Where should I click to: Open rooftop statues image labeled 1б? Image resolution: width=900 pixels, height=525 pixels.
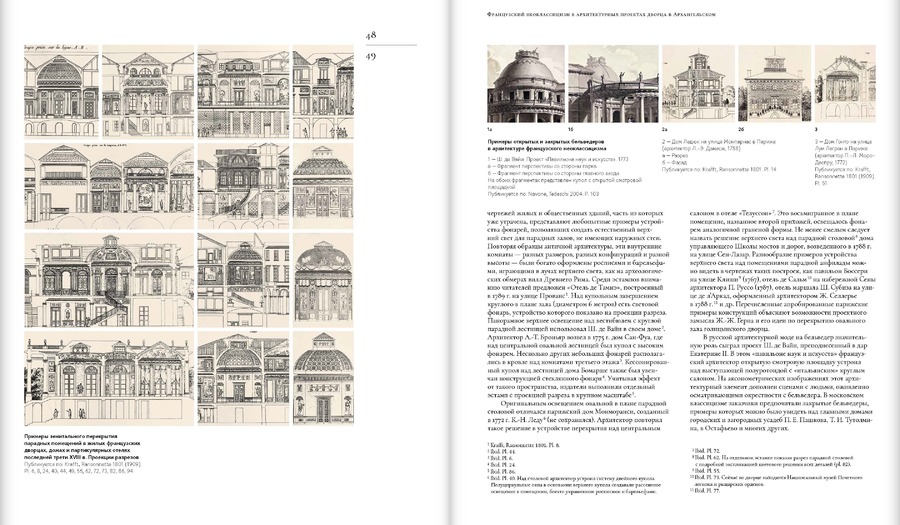pos(613,84)
